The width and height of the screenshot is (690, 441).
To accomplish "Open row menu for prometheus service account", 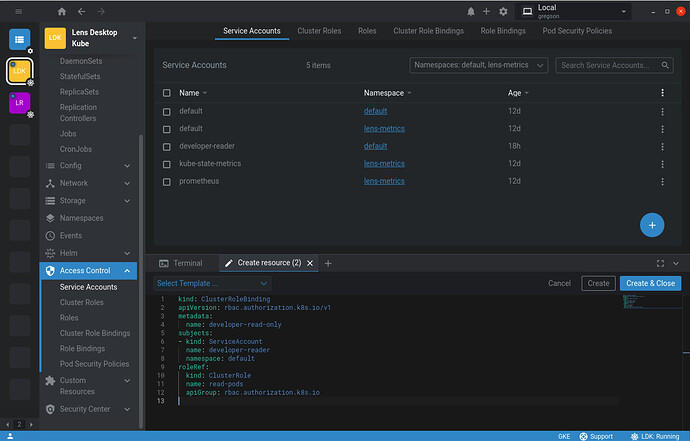I will (662, 181).
